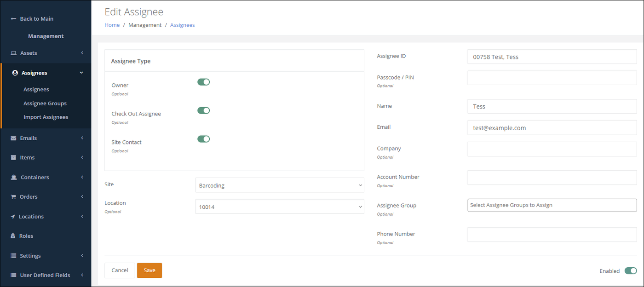Viewport: 644px width, 287px height.
Task: Open the Site dropdown showing Barcoding
Action: [280, 185]
